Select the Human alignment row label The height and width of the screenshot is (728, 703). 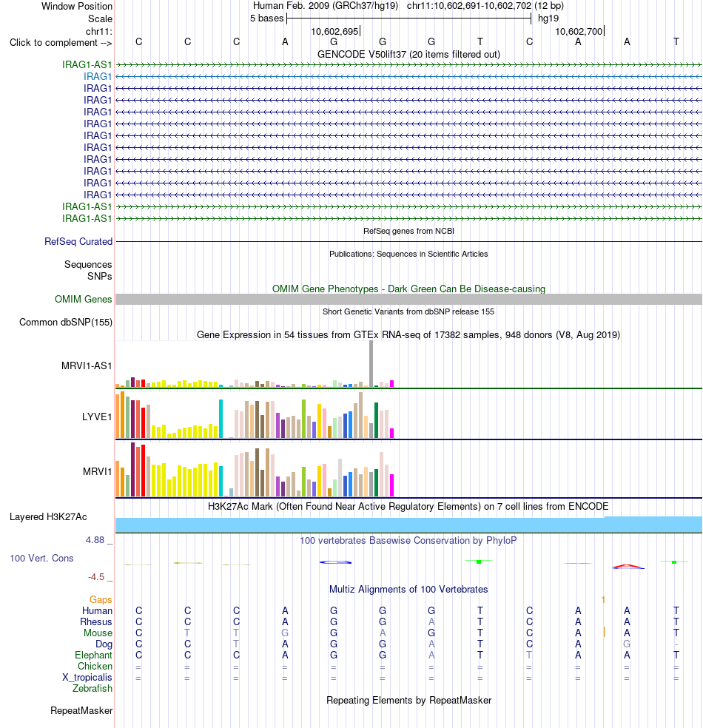click(x=97, y=611)
